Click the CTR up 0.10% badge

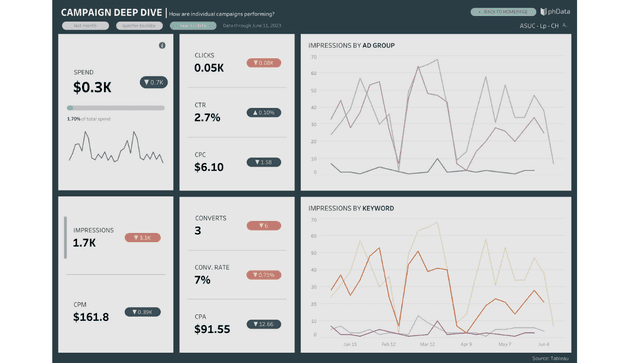(264, 112)
